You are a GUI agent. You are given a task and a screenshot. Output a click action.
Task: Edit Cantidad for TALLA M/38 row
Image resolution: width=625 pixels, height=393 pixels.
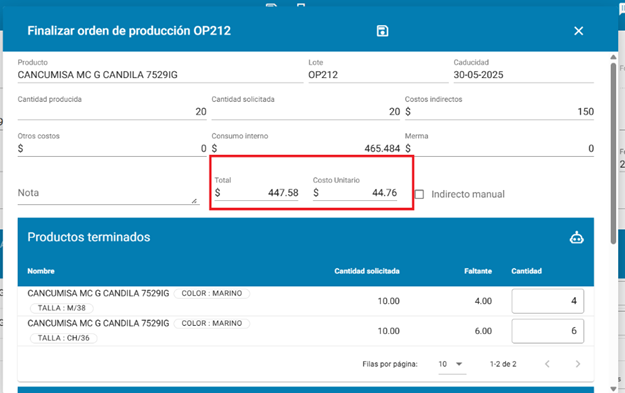pyautogui.click(x=548, y=301)
